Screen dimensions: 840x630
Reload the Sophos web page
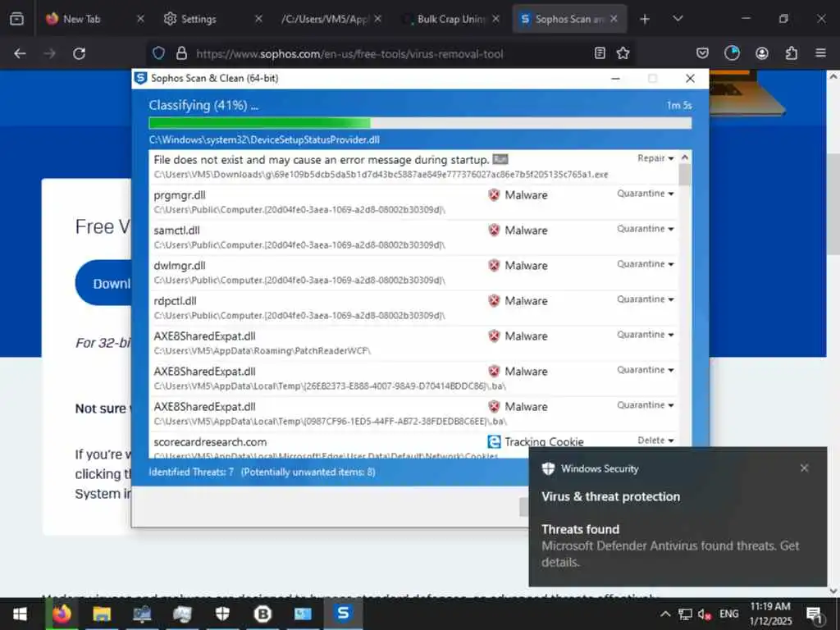pyautogui.click(x=80, y=53)
